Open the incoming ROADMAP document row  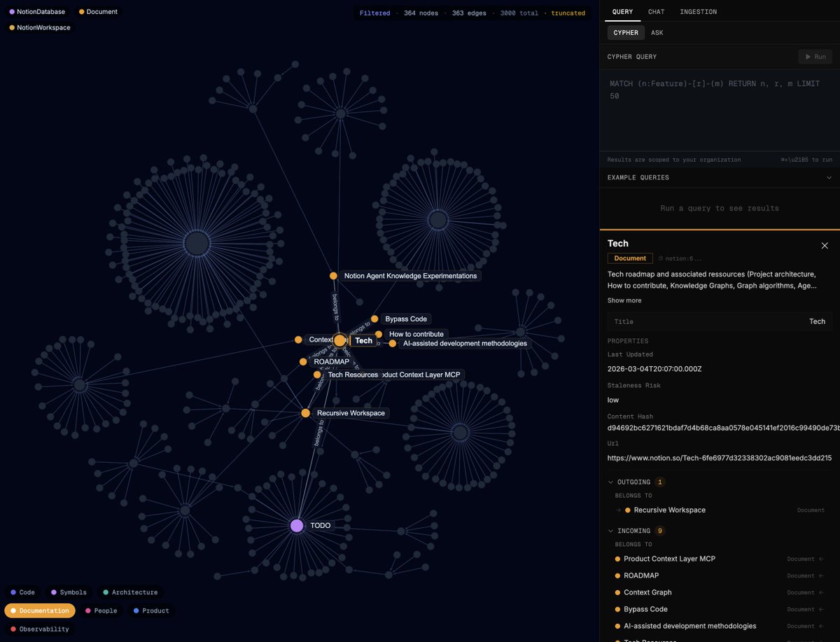pos(720,575)
